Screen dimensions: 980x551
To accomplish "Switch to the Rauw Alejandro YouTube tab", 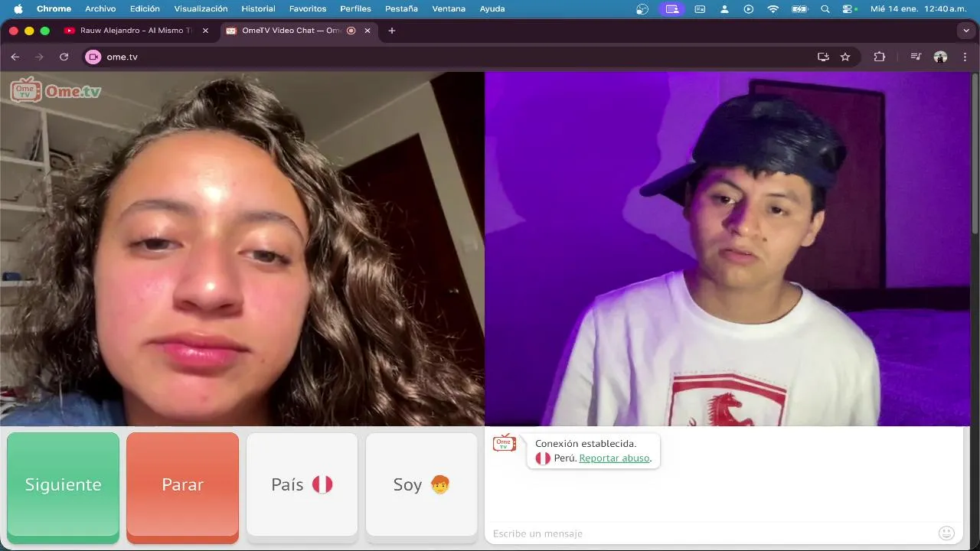I will click(x=136, y=31).
